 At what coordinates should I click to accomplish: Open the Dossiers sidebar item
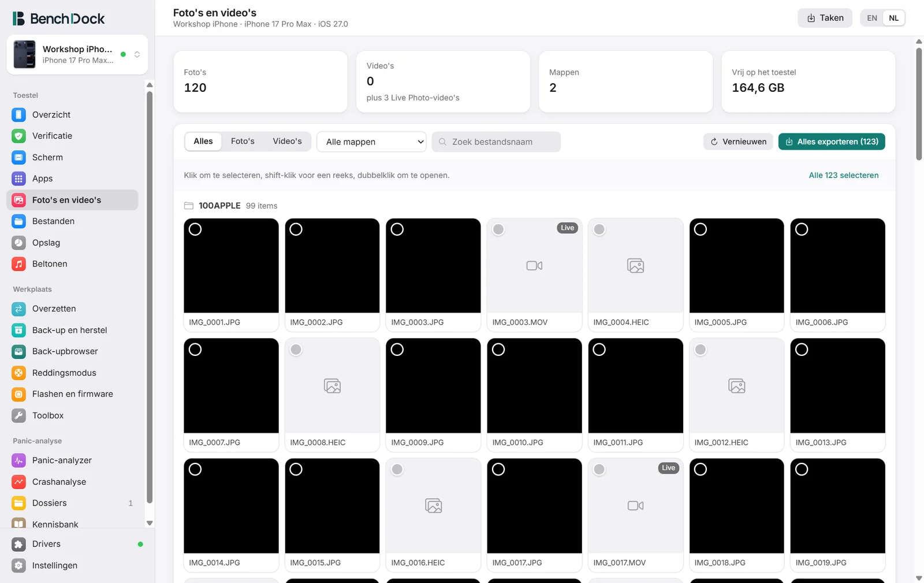coord(72,503)
